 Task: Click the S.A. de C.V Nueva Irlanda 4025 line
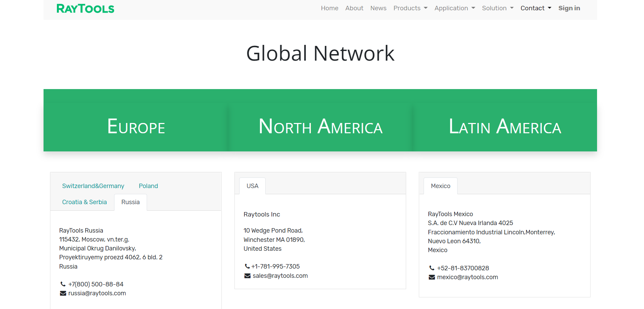click(x=471, y=223)
